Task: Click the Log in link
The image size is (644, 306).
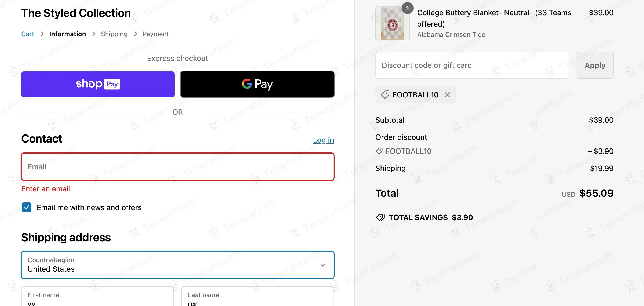Action: tap(323, 140)
